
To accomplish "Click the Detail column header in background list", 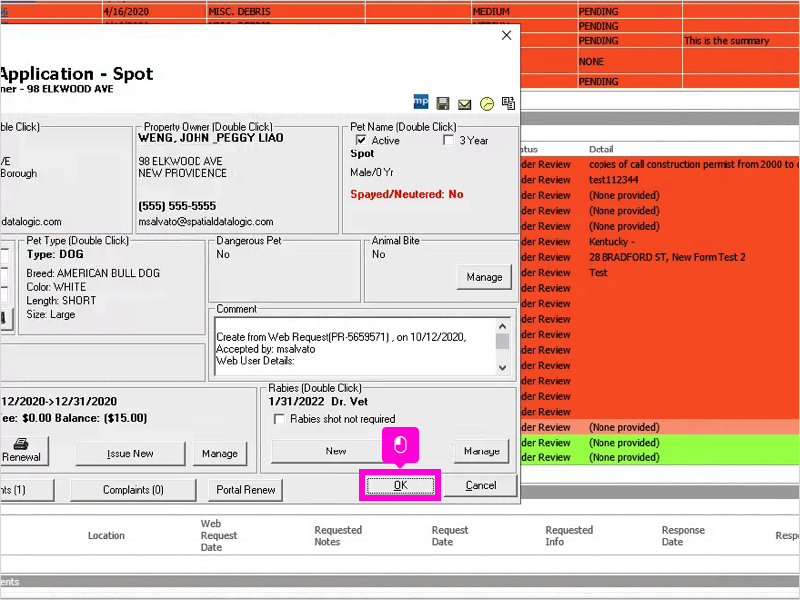I will pyautogui.click(x=601, y=149).
